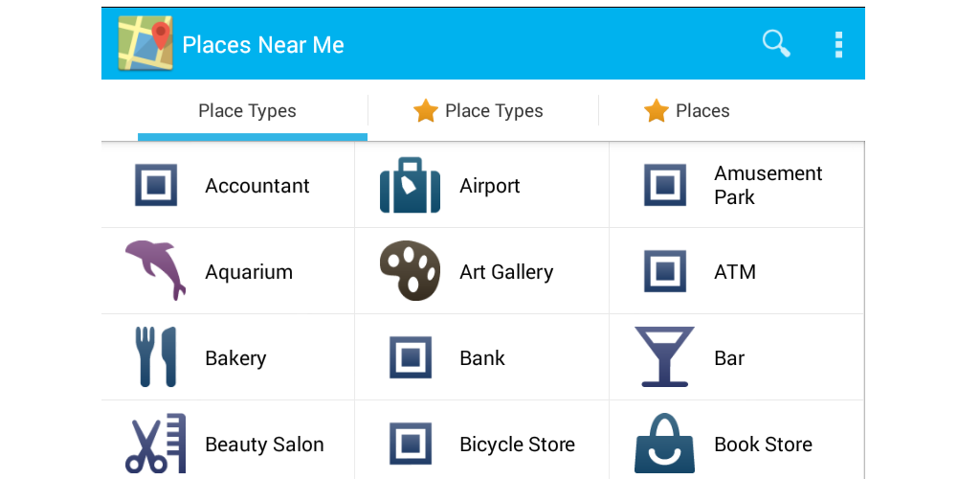Click the Places Near Me title

pos(263,45)
